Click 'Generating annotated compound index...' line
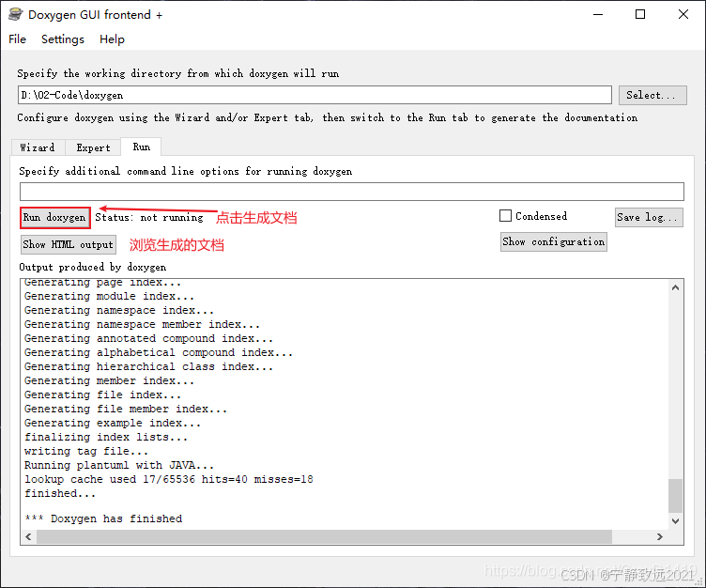 149,338
